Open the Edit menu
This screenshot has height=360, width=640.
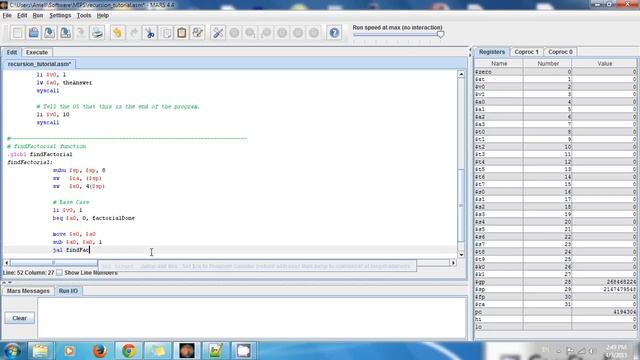click(x=22, y=16)
